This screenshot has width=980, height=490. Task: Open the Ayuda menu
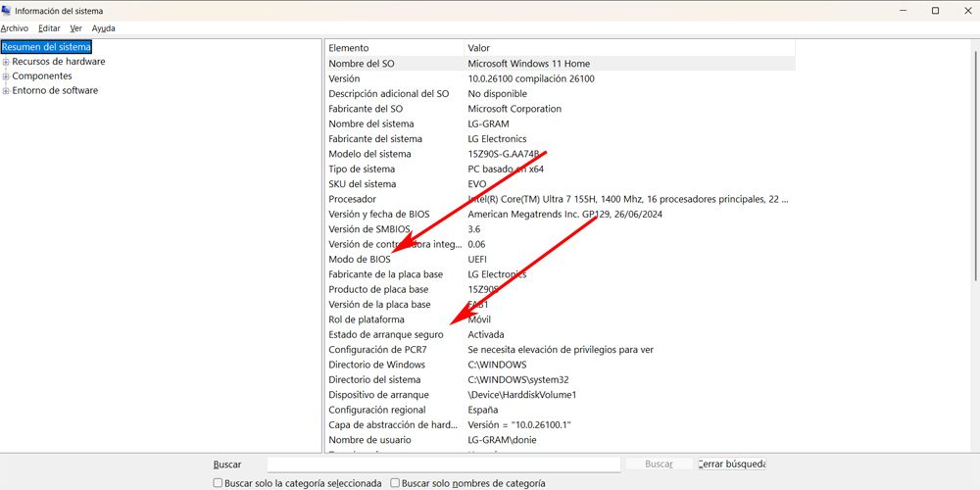point(103,28)
